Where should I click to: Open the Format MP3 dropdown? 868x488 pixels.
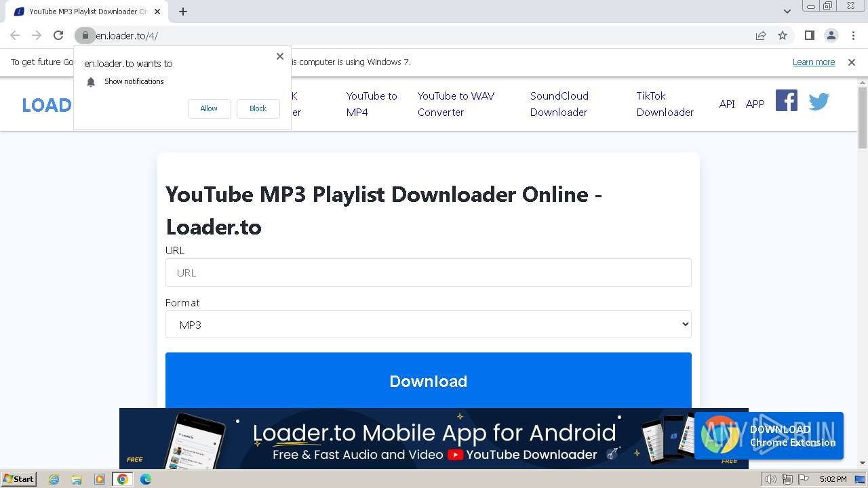[429, 325]
